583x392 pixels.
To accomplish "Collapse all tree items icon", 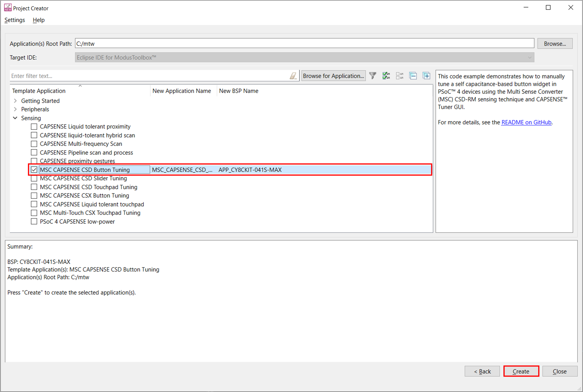I will click(x=413, y=76).
